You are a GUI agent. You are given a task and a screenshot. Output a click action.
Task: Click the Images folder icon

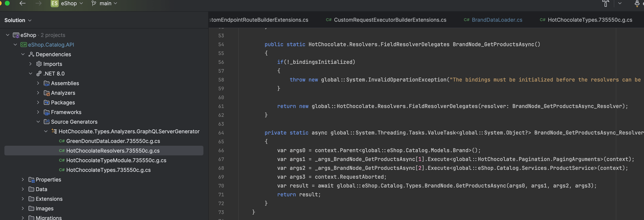pos(31,209)
